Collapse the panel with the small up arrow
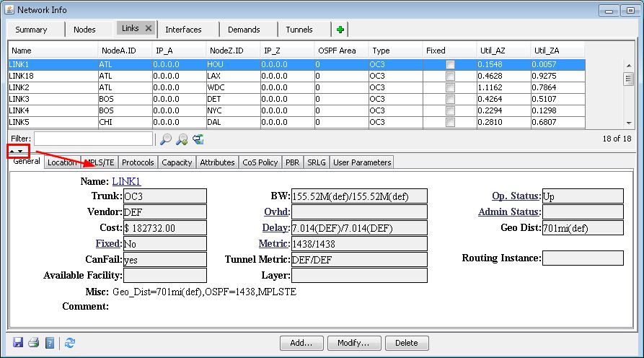This screenshot has height=358, width=644. click(13, 152)
